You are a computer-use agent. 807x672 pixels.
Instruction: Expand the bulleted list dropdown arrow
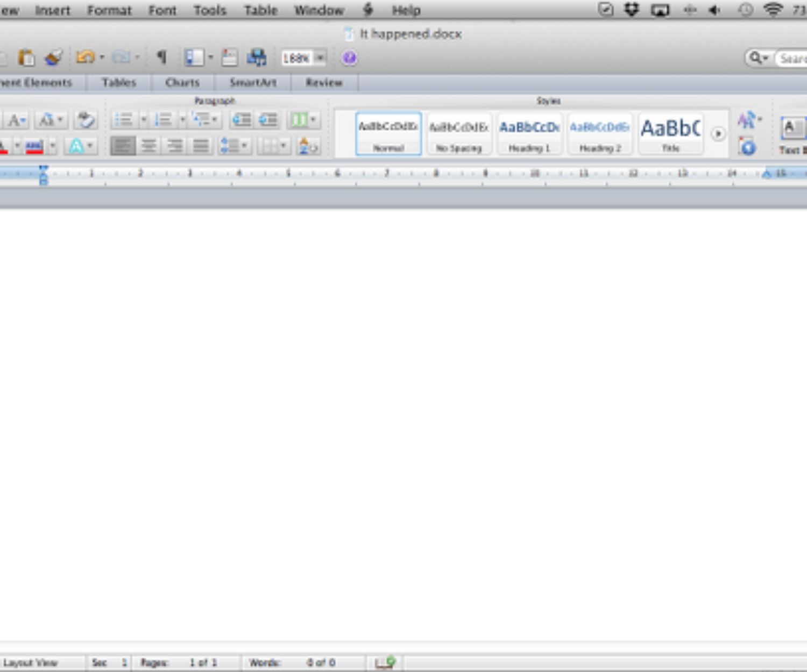(x=144, y=119)
